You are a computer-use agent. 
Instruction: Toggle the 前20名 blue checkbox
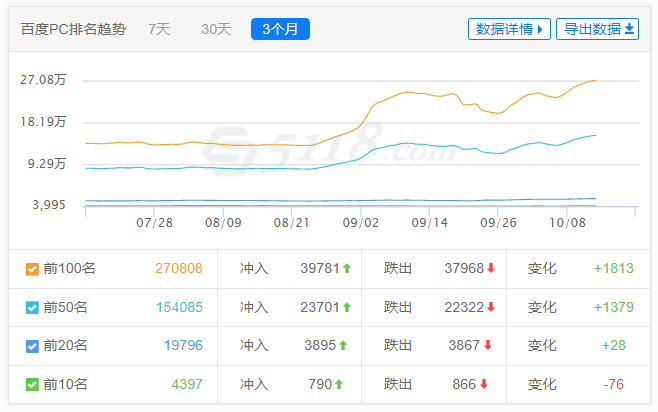32,346
